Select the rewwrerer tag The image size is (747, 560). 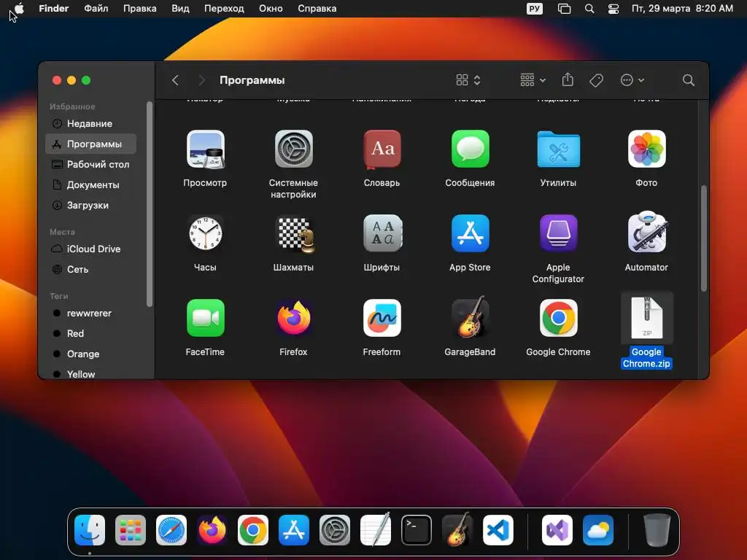pos(90,314)
